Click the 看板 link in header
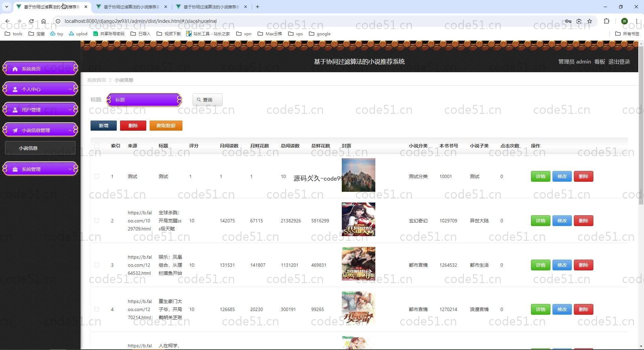The width and height of the screenshot is (644, 350). coord(599,61)
